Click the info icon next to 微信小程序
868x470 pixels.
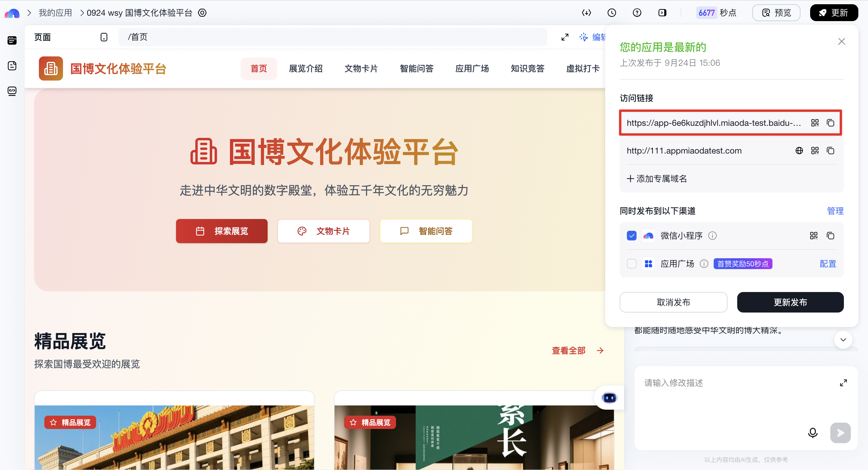[x=712, y=236]
